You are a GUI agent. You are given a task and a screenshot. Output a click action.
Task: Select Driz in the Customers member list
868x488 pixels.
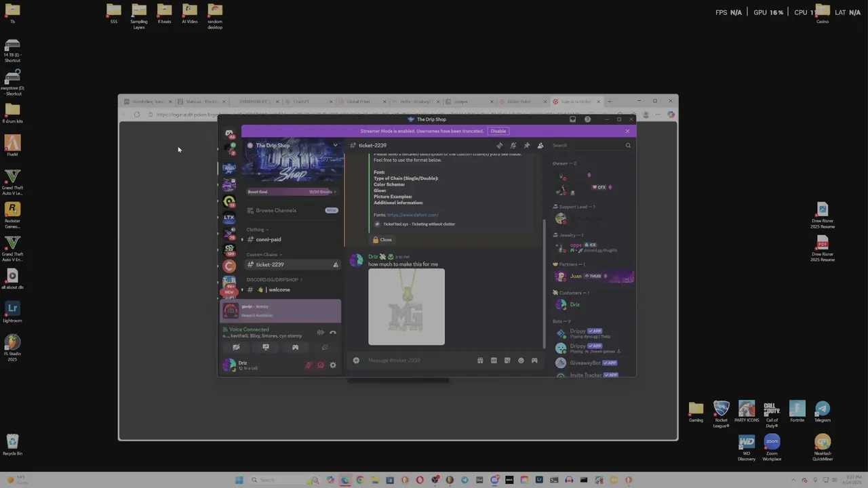594,305
